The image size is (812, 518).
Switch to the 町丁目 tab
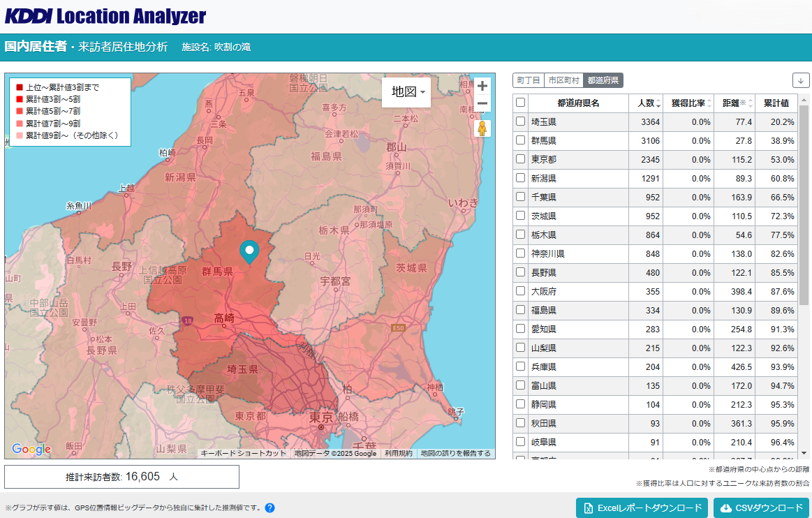tap(528, 80)
